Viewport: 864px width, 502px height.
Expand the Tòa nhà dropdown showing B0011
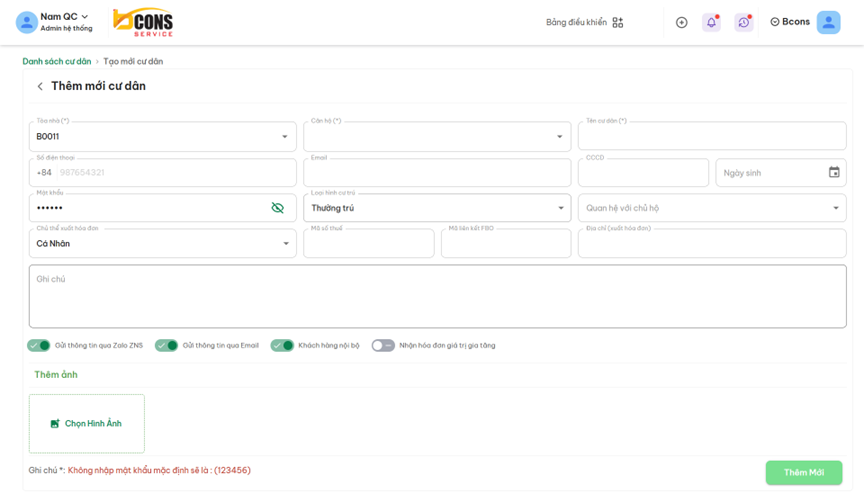tap(285, 137)
